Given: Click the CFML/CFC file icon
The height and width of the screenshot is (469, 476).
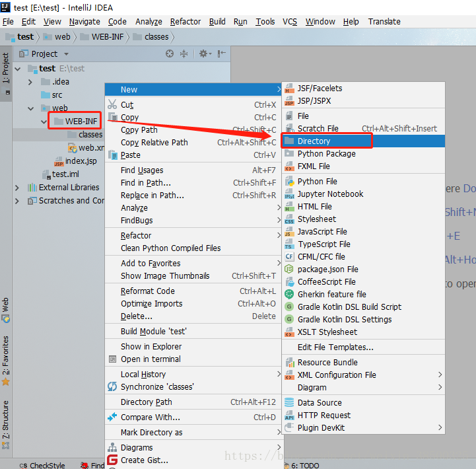Looking at the screenshot, I should point(289,257).
